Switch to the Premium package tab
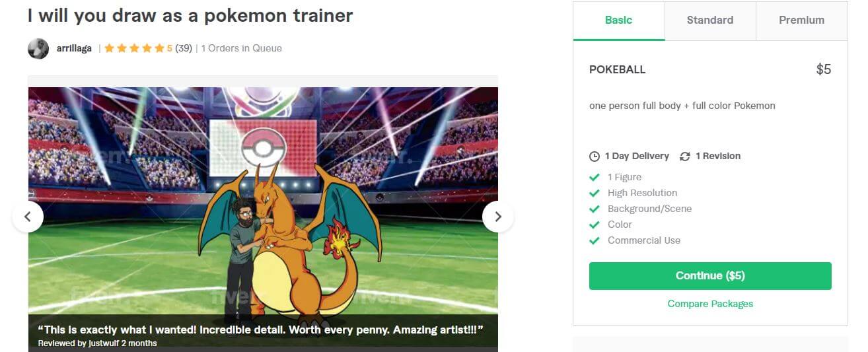Screen dimensions: 868x352 pos(801,20)
